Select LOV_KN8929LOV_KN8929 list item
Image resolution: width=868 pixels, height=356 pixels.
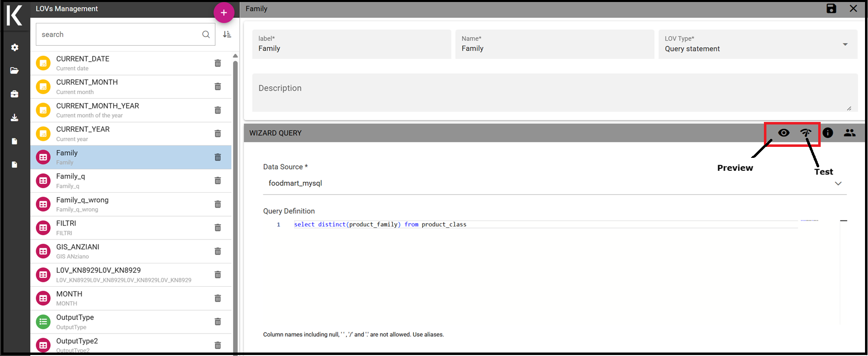coord(131,275)
